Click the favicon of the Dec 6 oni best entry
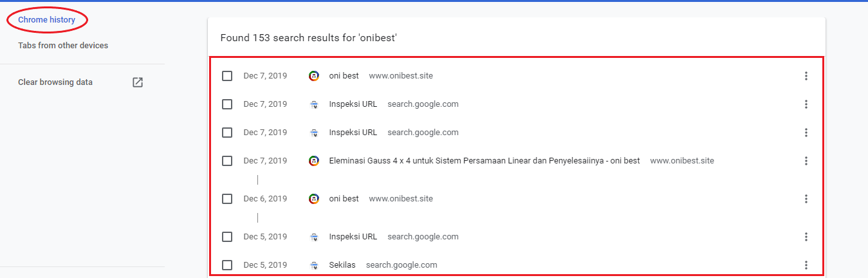This screenshot has height=278, width=868. coord(314,199)
